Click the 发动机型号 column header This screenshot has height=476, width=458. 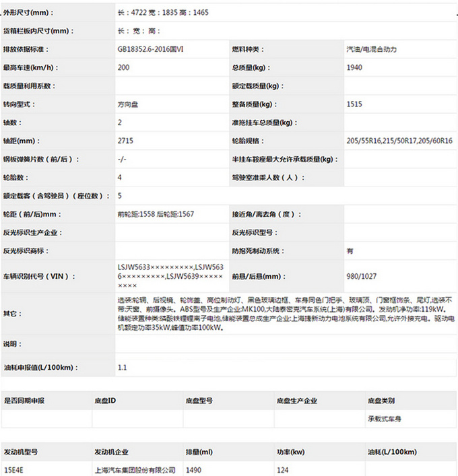21,452
